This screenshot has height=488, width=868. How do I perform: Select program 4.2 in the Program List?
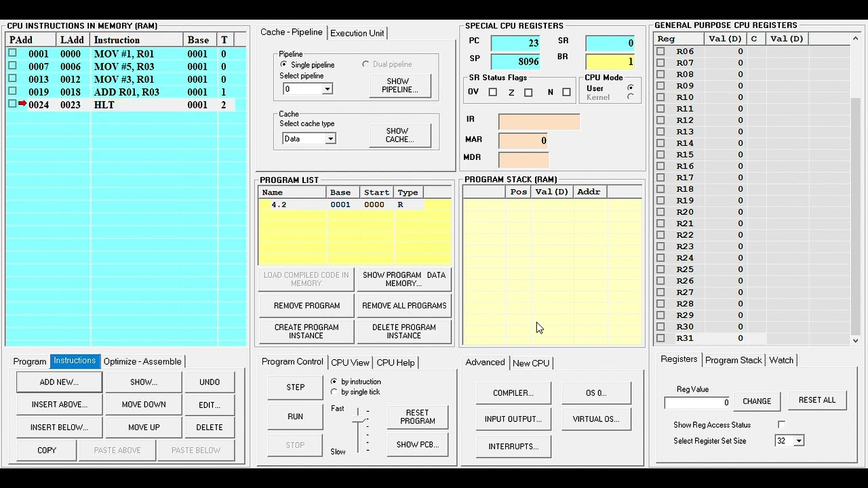tap(355, 204)
